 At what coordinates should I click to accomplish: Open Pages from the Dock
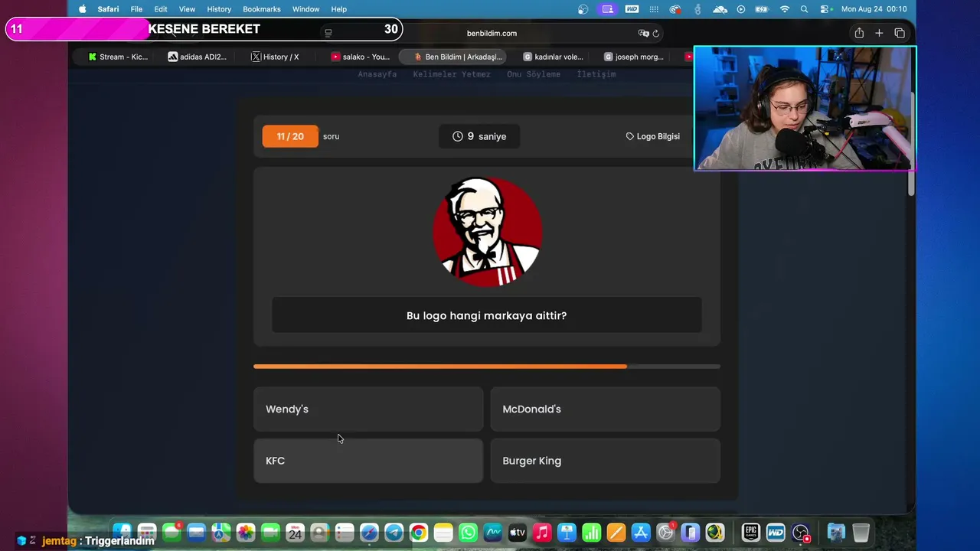point(616,533)
